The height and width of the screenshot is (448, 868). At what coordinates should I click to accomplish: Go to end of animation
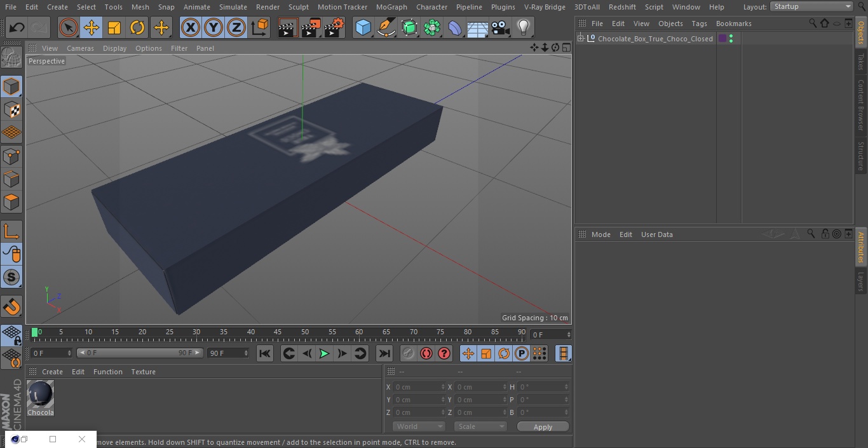click(x=384, y=353)
